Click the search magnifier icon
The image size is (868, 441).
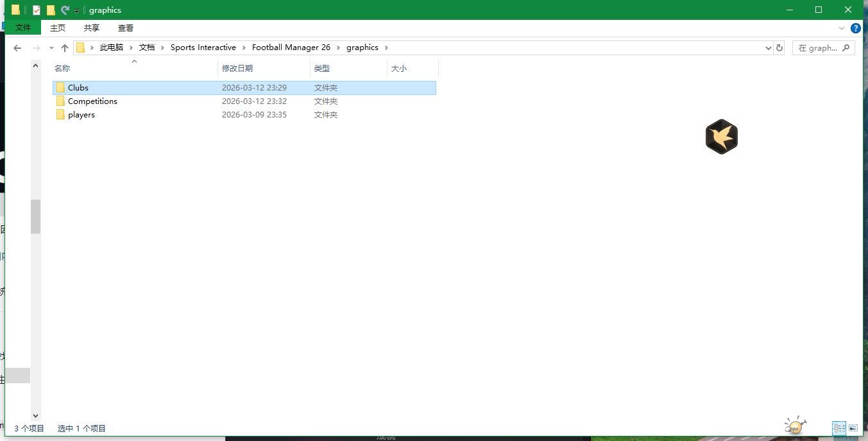pos(846,48)
